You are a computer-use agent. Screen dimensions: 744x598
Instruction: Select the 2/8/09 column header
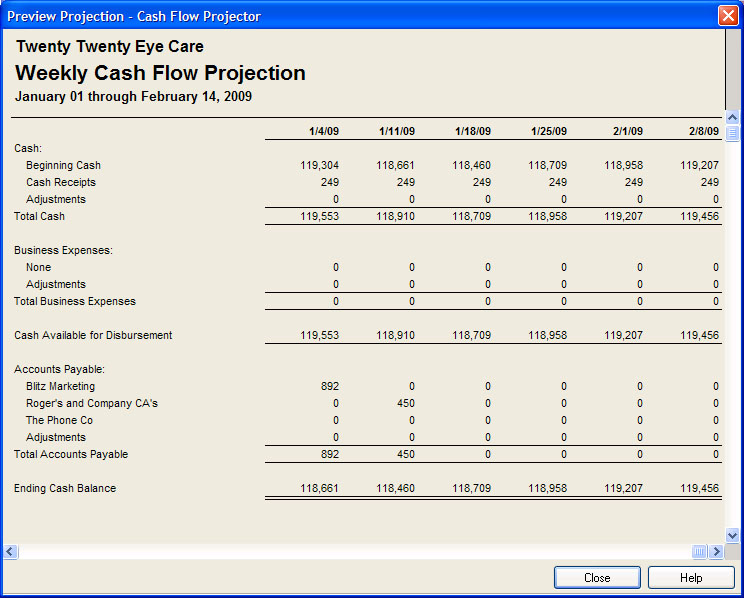click(703, 131)
